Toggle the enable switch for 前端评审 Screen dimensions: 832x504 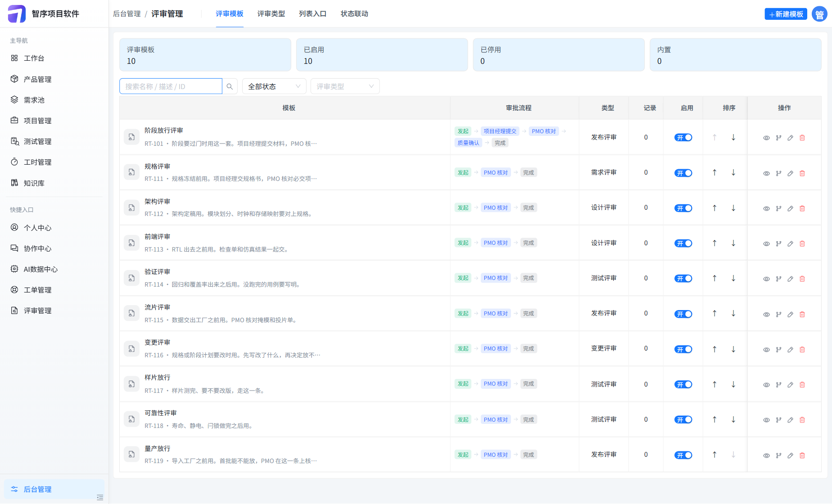(683, 243)
